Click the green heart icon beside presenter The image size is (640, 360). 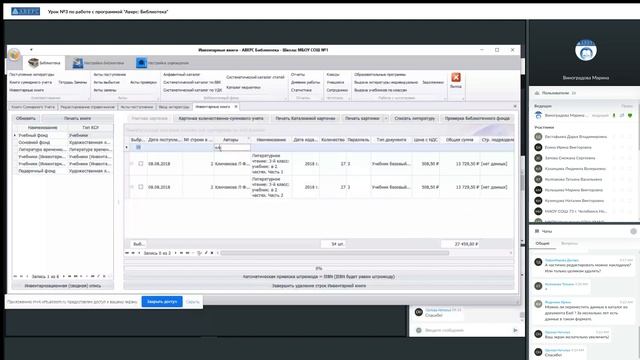tap(630, 116)
